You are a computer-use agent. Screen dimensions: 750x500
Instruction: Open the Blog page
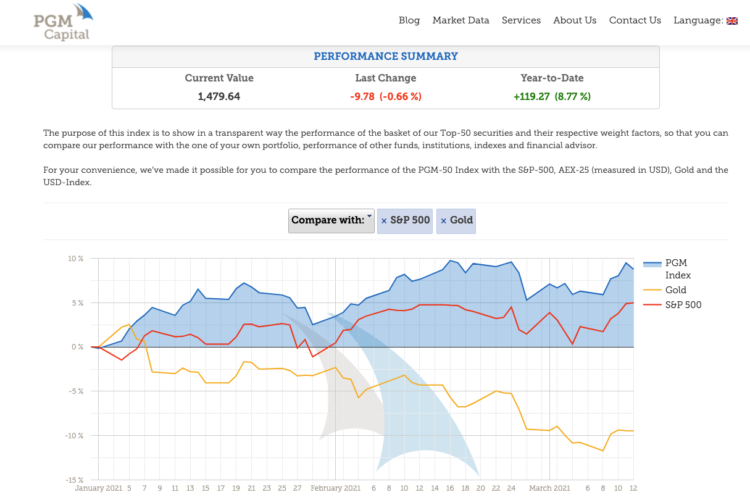[409, 20]
